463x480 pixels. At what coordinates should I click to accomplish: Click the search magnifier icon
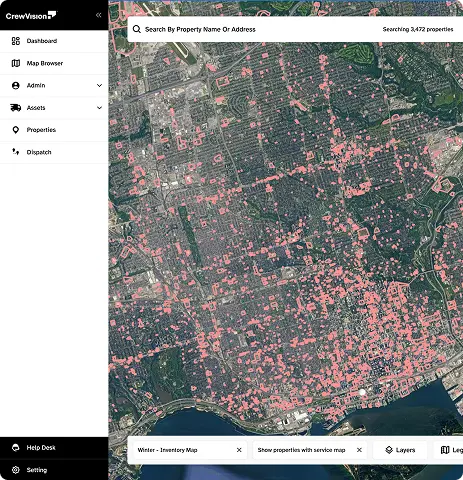click(x=137, y=29)
